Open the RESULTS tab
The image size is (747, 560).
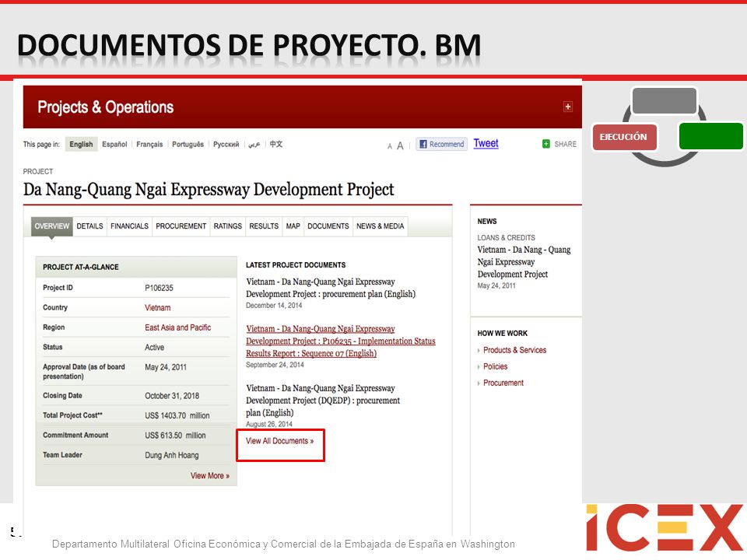(264, 226)
